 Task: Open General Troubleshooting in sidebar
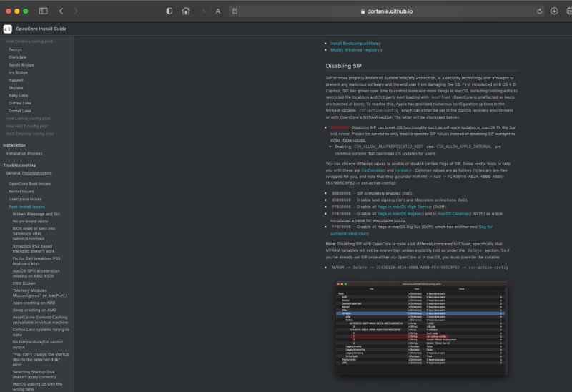pyautogui.click(x=29, y=173)
